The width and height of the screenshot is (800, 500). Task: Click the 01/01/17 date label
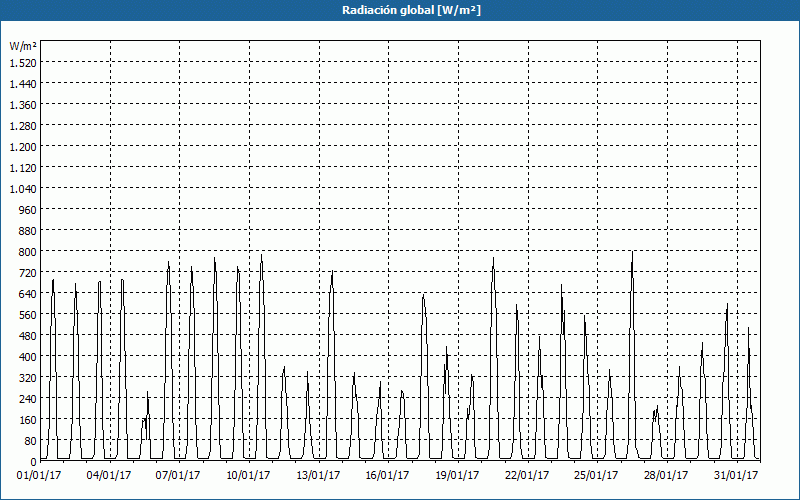point(39,476)
